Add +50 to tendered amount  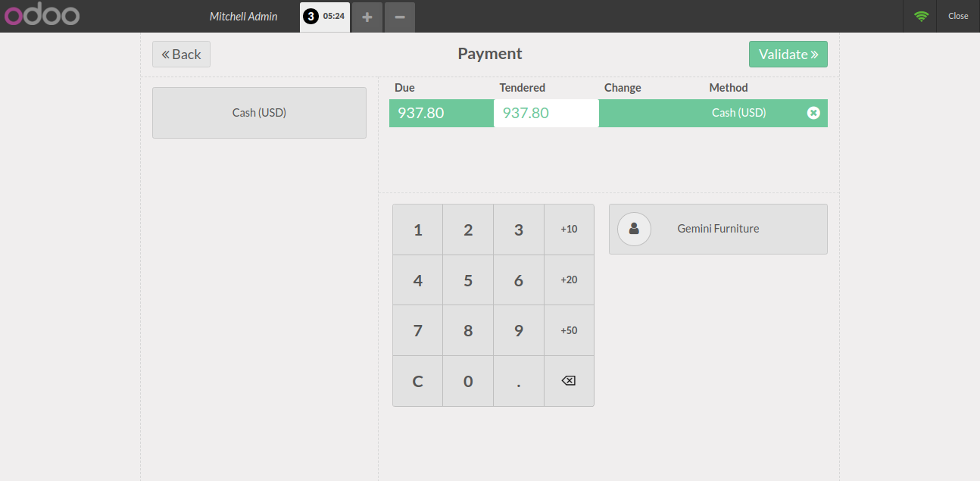(569, 330)
